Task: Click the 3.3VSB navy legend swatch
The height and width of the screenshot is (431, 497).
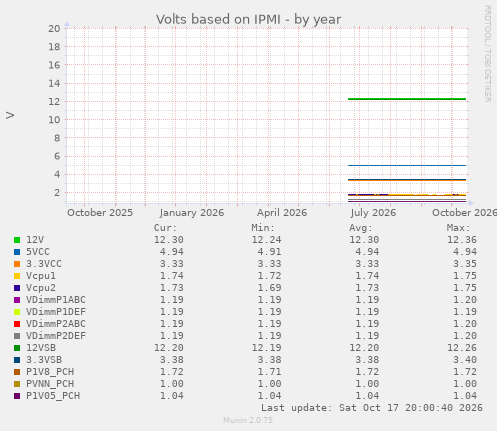Action: 17,360
